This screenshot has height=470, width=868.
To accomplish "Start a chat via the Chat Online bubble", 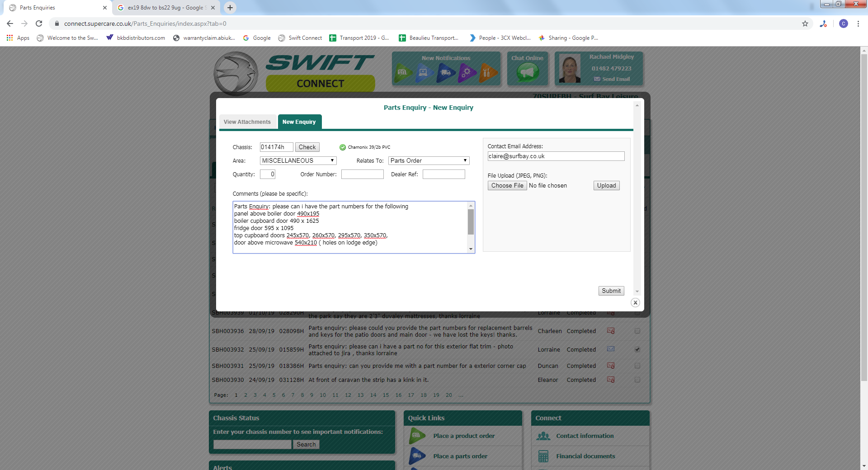I will 528,72.
